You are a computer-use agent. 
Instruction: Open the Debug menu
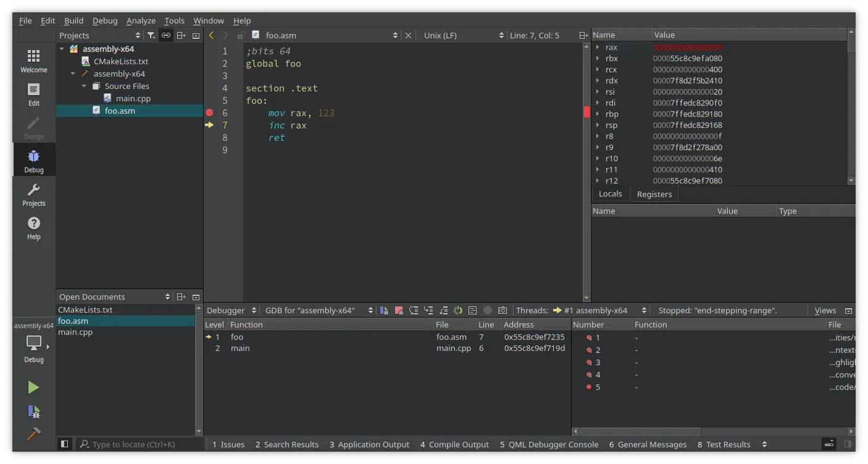pos(105,20)
